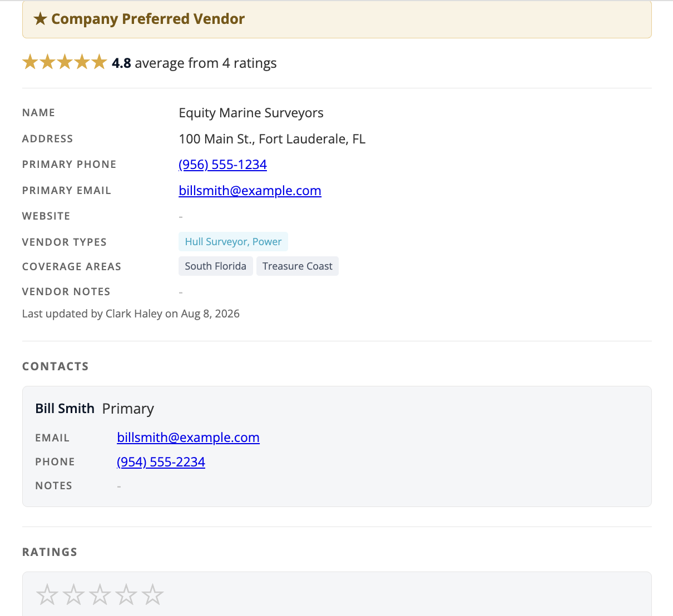Click the Primary label beside Bill Smith
The image size is (673, 616).
pyautogui.click(x=128, y=409)
